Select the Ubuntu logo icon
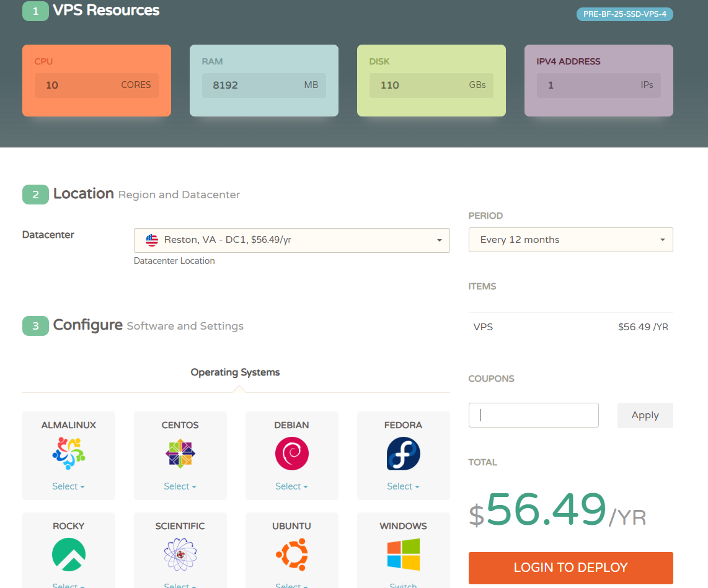The width and height of the screenshot is (708, 588). [292, 555]
